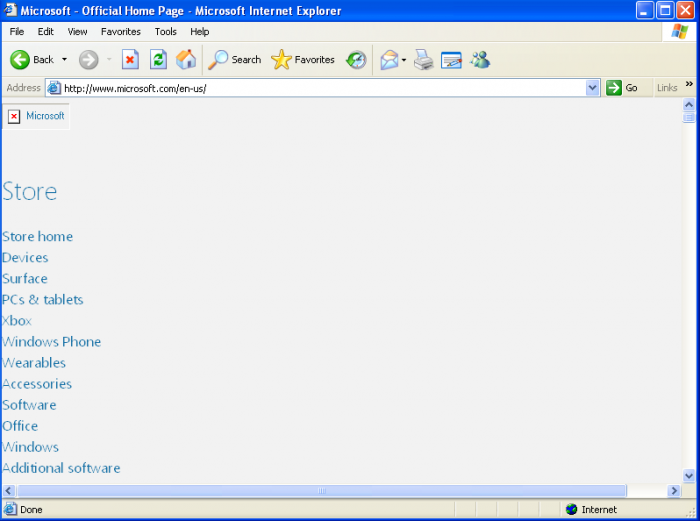The width and height of the screenshot is (700, 521).
Task: Click the Mail envelope icon
Action: click(389, 59)
